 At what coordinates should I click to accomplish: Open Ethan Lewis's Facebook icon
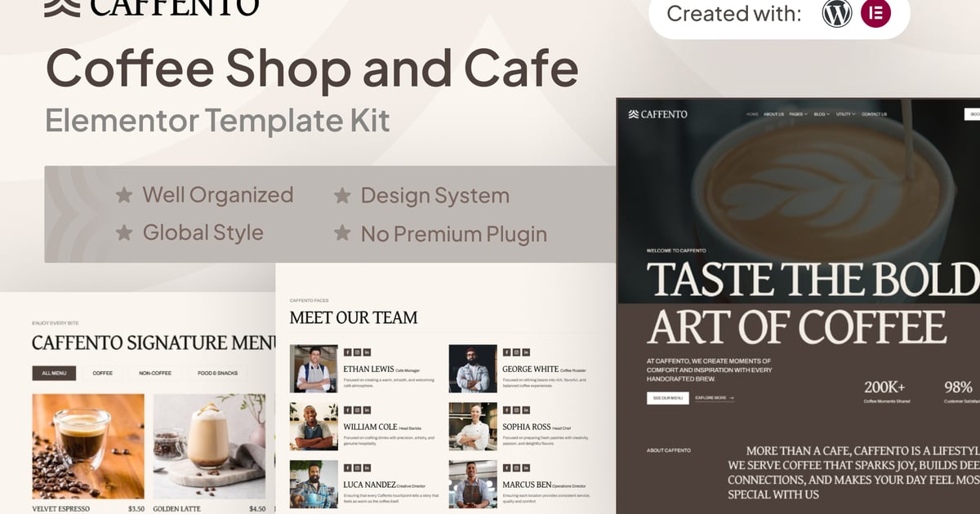(x=348, y=352)
